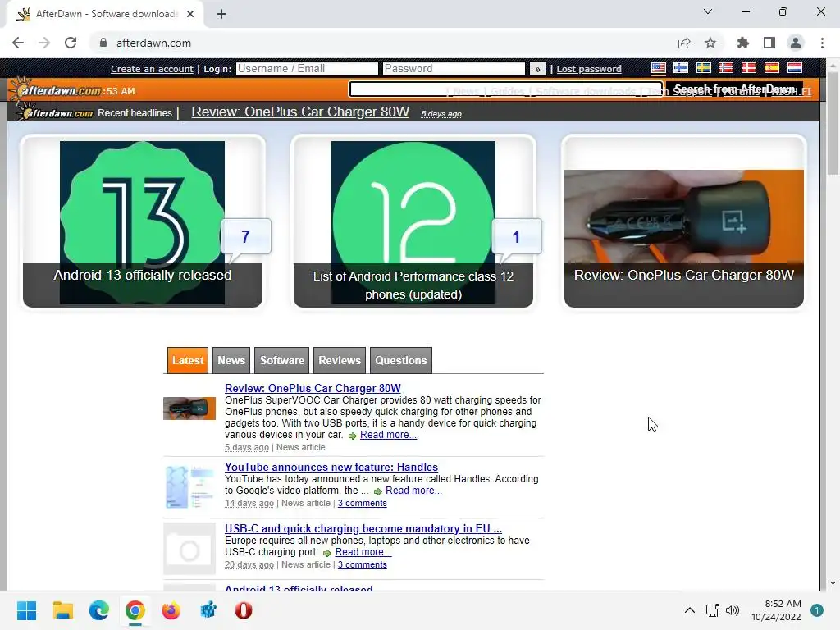Show hidden system tray icons

tap(690, 610)
